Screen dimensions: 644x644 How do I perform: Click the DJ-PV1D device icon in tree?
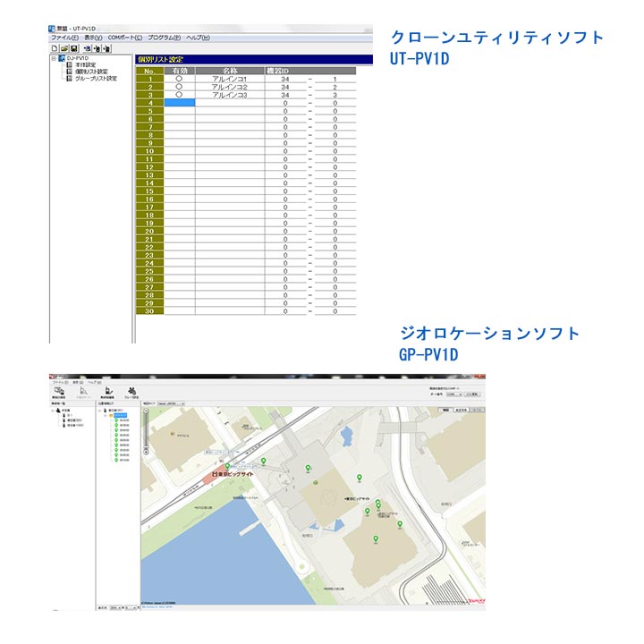point(62,58)
